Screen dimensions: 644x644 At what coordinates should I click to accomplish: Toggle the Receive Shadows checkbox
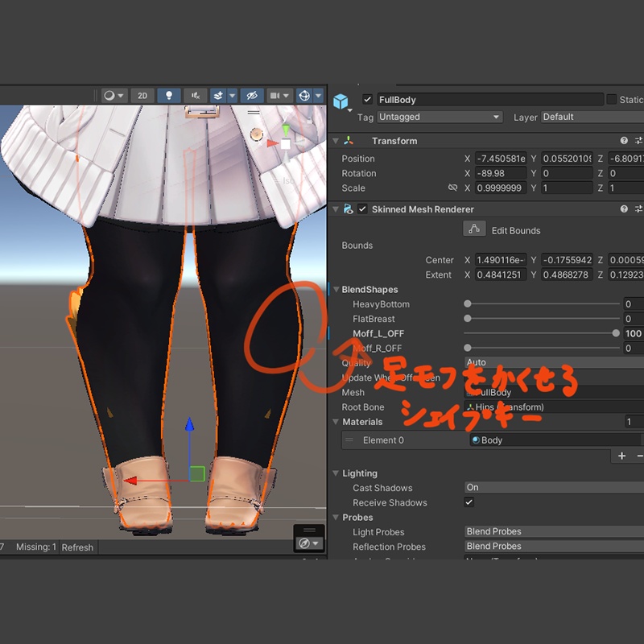point(469,502)
